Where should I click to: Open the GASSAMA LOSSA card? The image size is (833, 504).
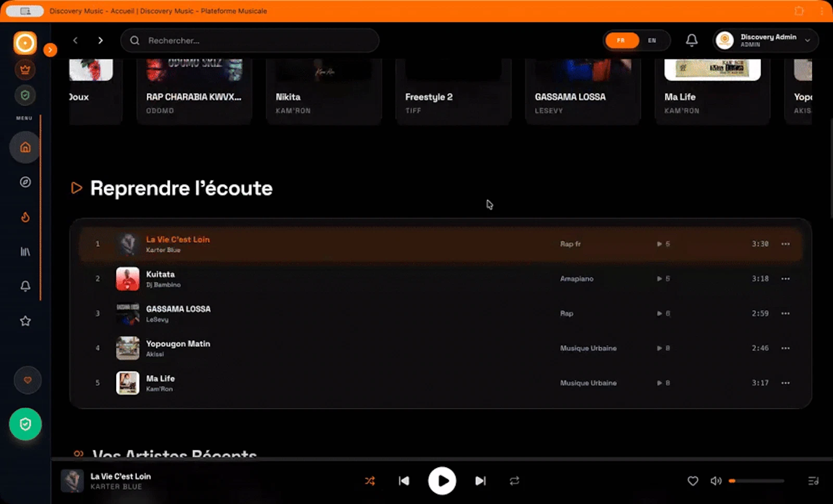coord(583,91)
